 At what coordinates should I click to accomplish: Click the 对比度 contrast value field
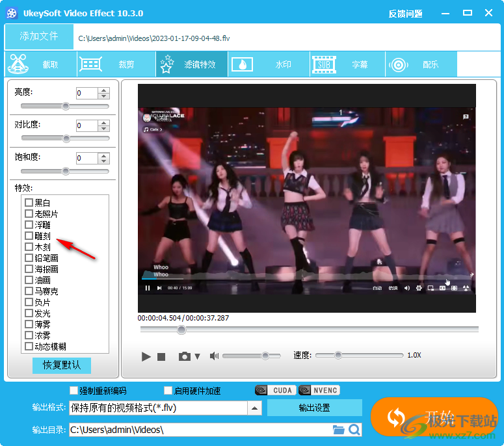[86, 125]
